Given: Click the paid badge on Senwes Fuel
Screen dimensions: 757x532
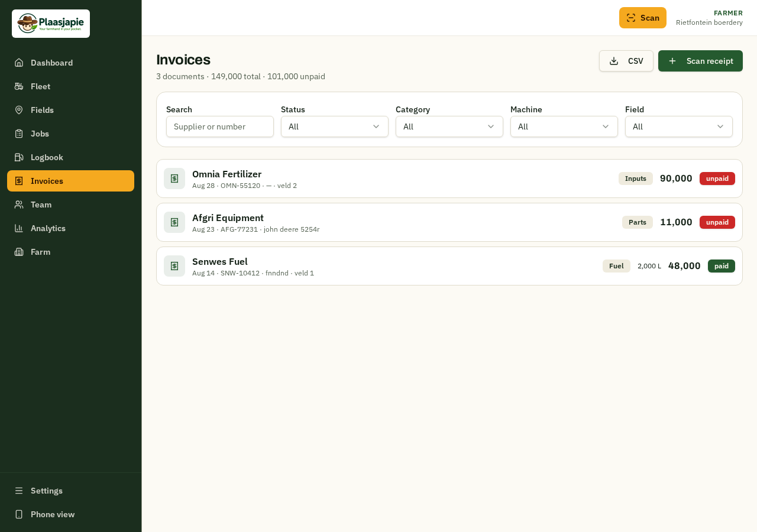Looking at the screenshot, I should click(x=722, y=266).
